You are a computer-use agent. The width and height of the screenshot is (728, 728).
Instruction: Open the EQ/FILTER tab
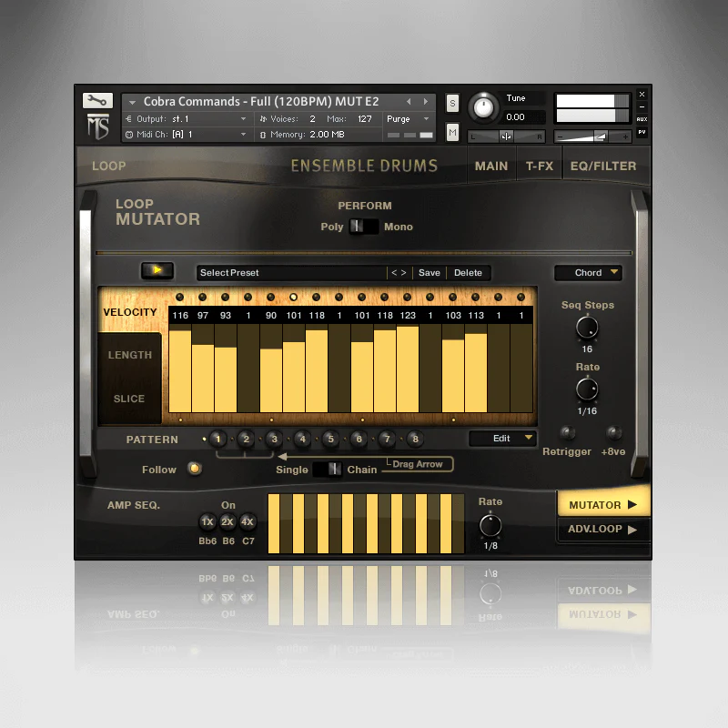click(602, 167)
